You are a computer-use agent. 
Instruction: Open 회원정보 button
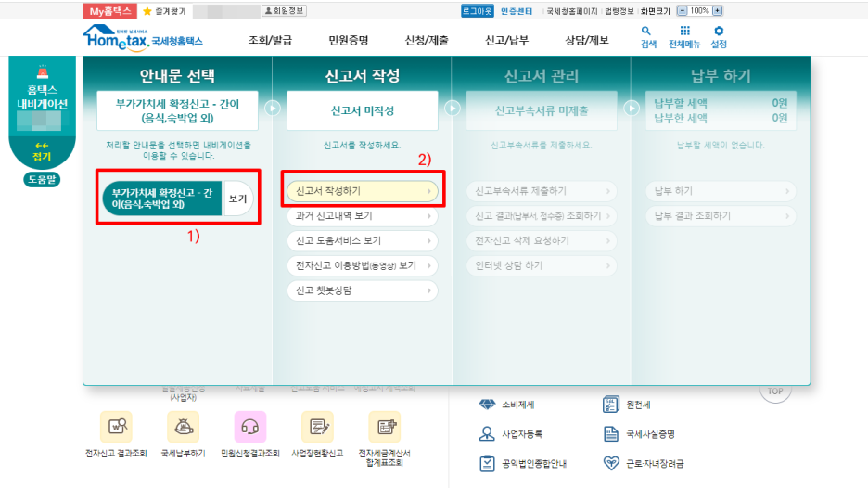(284, 10)
